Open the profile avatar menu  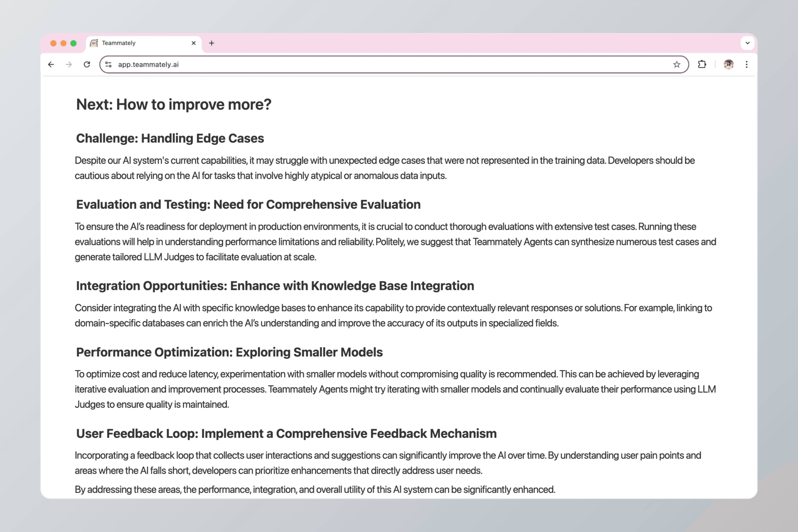tap(728, 65)
